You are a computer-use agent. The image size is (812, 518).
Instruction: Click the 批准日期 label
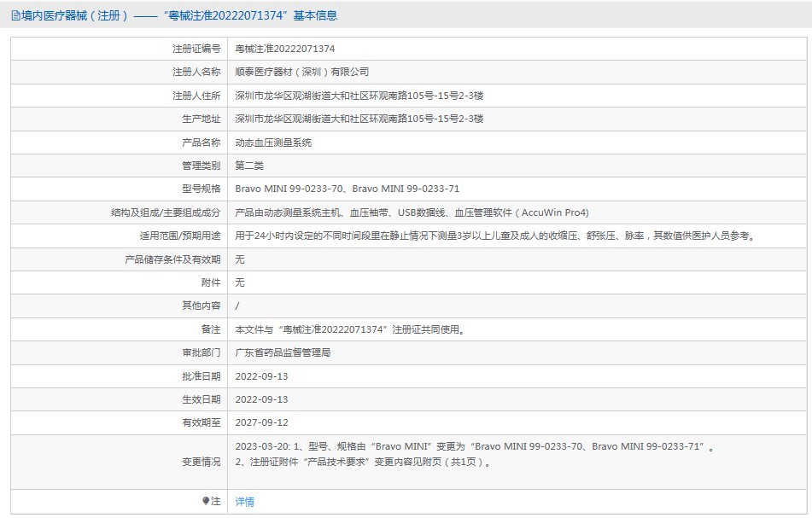[x=201, y=376]
